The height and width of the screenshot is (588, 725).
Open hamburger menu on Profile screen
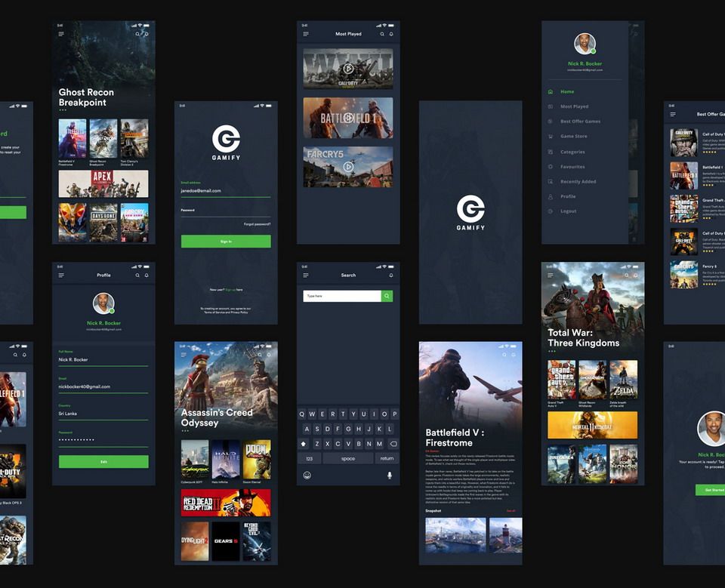61,276
